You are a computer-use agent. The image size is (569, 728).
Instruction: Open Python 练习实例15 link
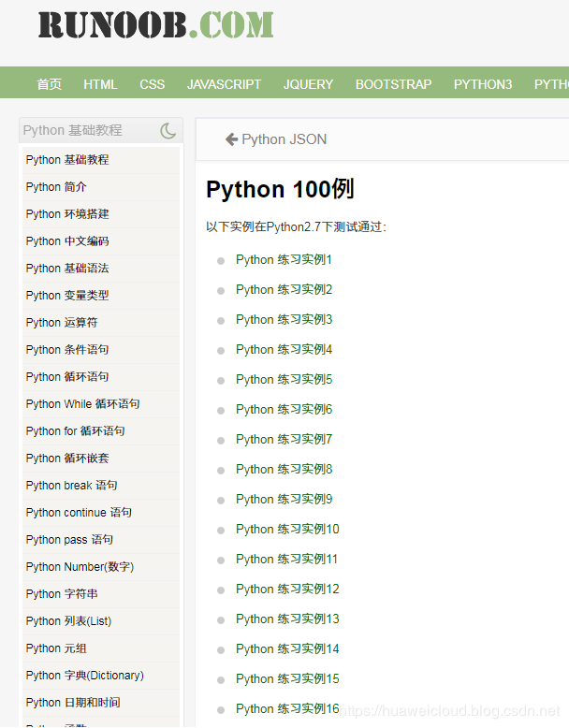[287, 678]
